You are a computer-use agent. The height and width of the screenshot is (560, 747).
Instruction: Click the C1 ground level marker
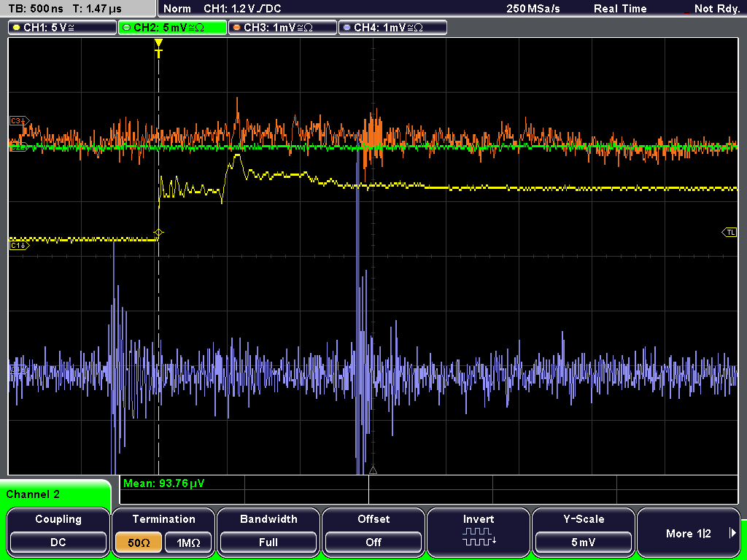click(x=20, y=245)
